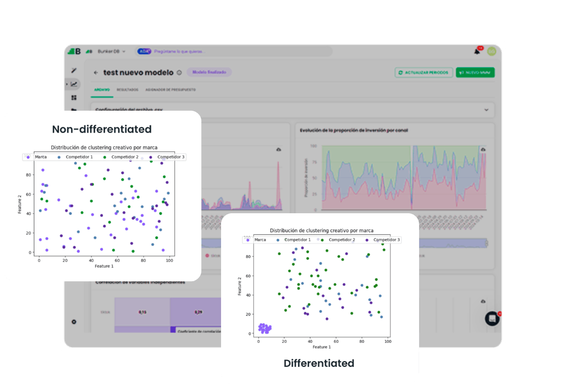Open the magic wand sidebar tool
The width and height of the screenshot is (566, 392).
point(74,71)
